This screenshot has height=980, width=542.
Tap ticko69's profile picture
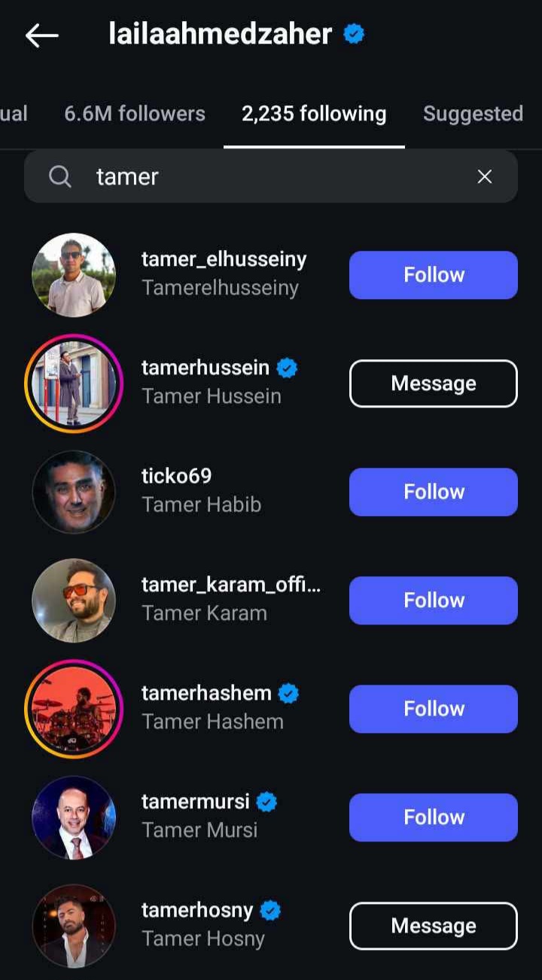click(74, 492)
